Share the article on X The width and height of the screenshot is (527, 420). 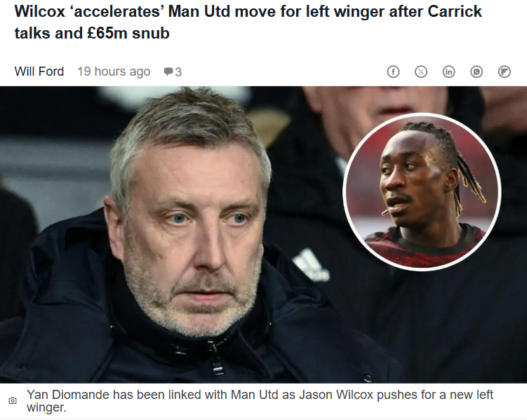click(x=421, y=72)
